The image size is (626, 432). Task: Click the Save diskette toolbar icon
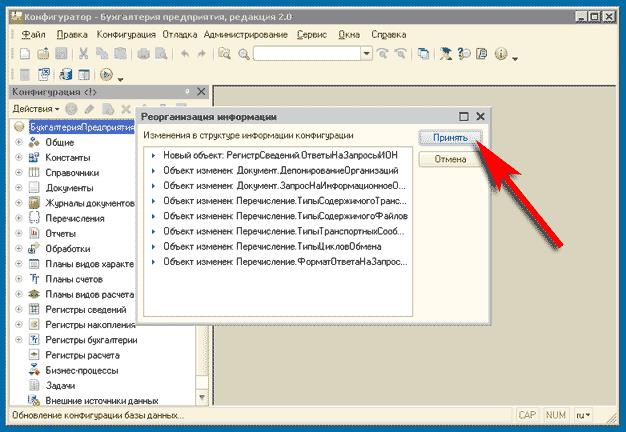point(61,54)
